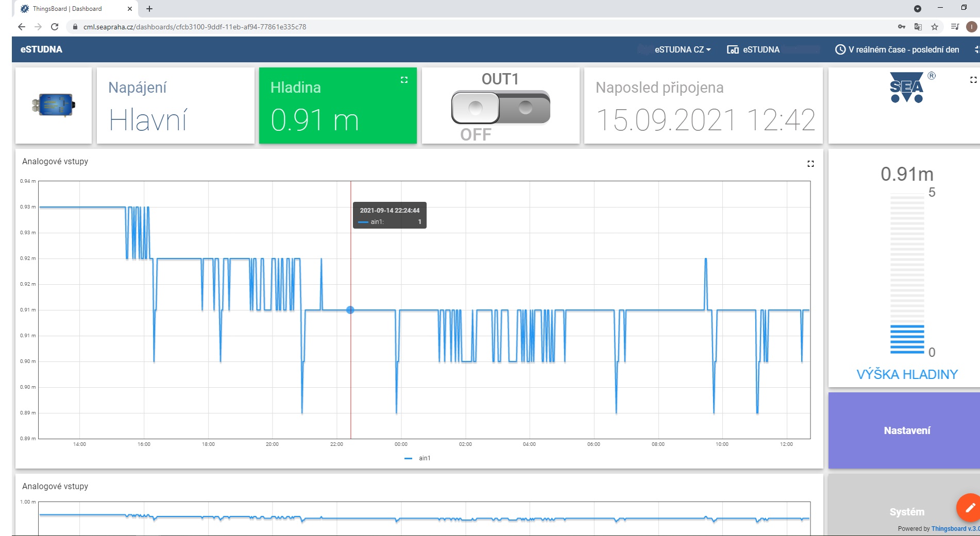Screen dimensions: 980x536
Task: Toggle the OUT1 switch
Action: click(500, 108)
